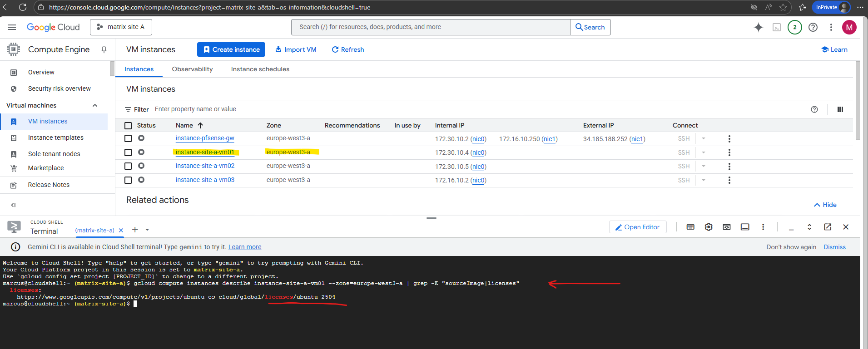Check the box for instance-pfsense-gw
Viewport: 868px width, 349px height.
coord(128,138)
